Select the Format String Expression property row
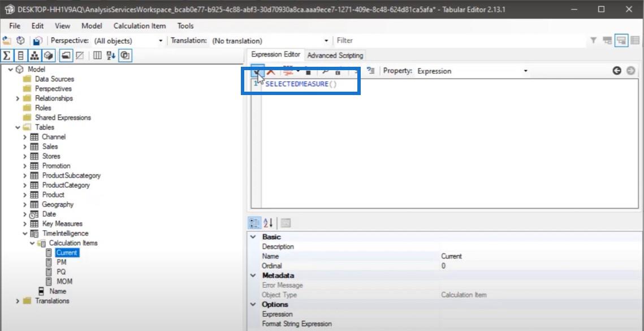Image resolution: width=644 pixels, height=331 pixels. (446, 324)
